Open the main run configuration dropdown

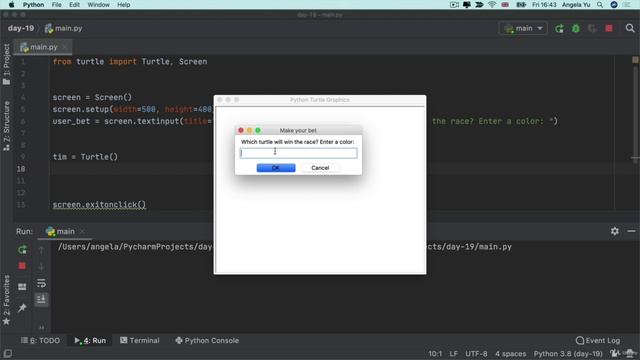point(523,29)
